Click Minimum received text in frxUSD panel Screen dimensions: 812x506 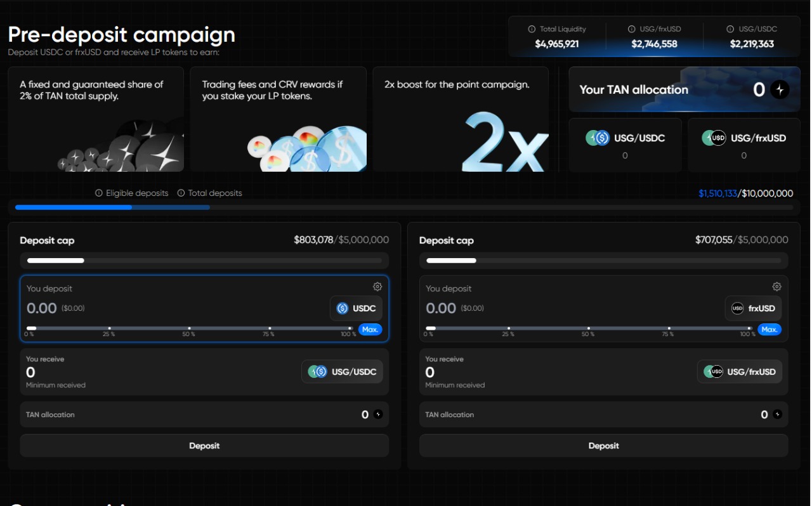(x=455, y=385)
